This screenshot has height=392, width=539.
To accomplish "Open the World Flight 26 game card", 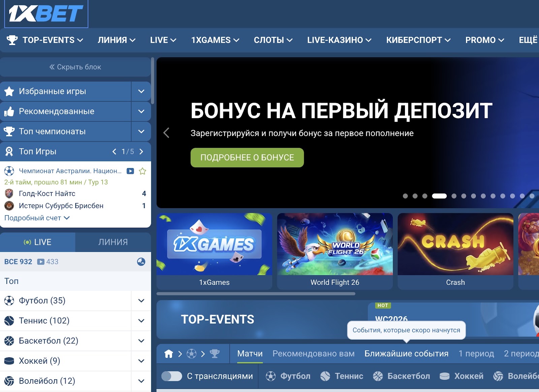I will (x=335, y=251).
